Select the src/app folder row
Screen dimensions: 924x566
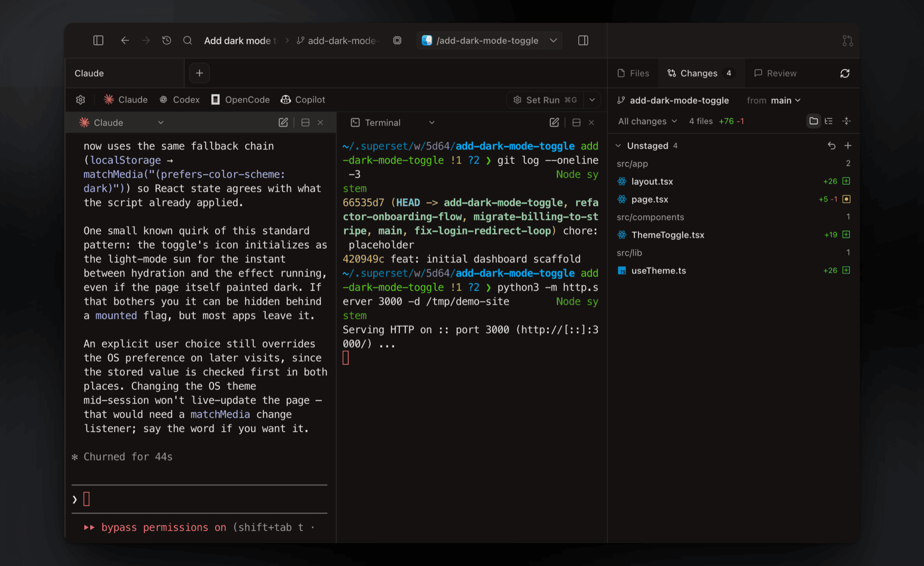pyautogui.click(x=733, y=164)
